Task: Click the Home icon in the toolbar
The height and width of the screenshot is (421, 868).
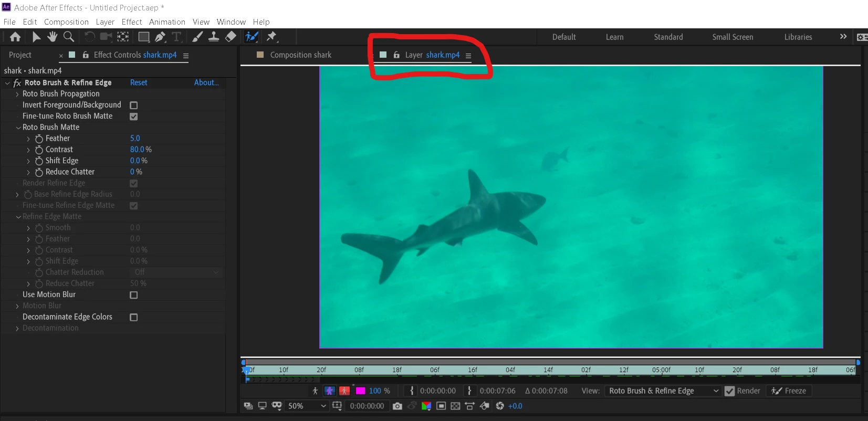Action: (x=15, y=37)
